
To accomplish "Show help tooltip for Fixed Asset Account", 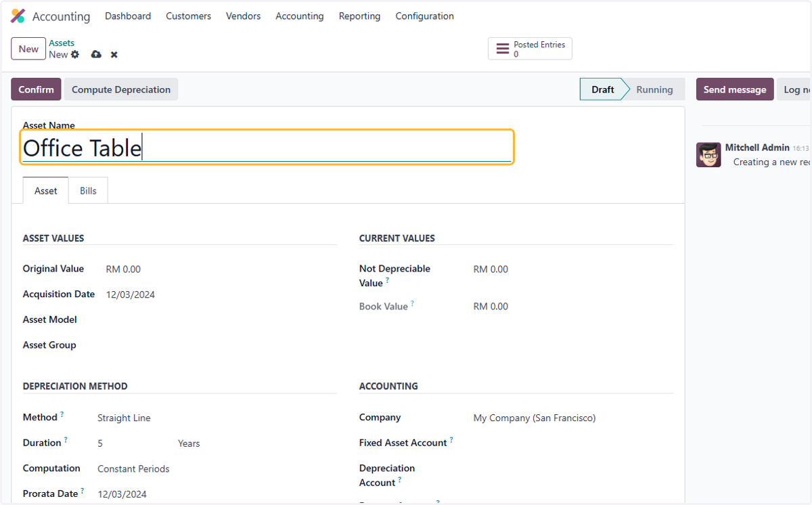I will coord(451,440).
